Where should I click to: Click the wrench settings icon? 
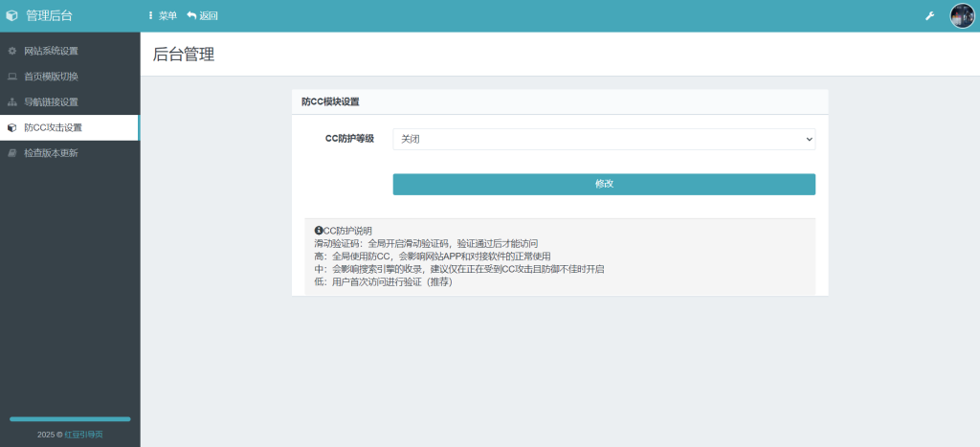tap(929, 16)
